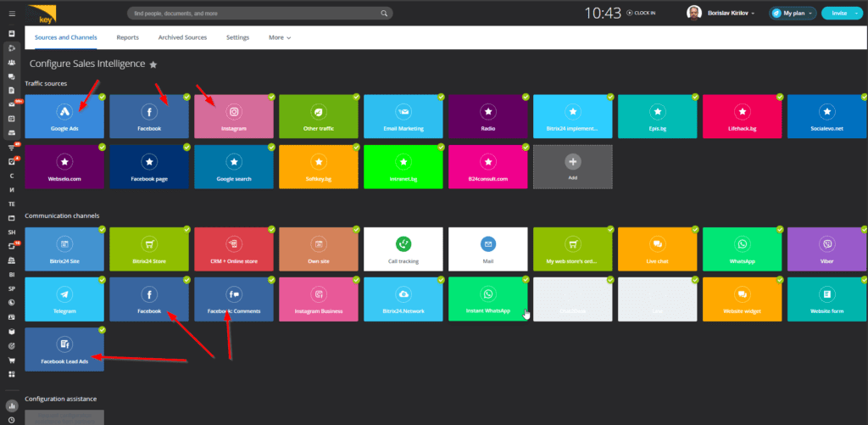Open the Call tracking phone icon
The width and height of the screenshot is (868, 425).
click(x=403, y=243)
